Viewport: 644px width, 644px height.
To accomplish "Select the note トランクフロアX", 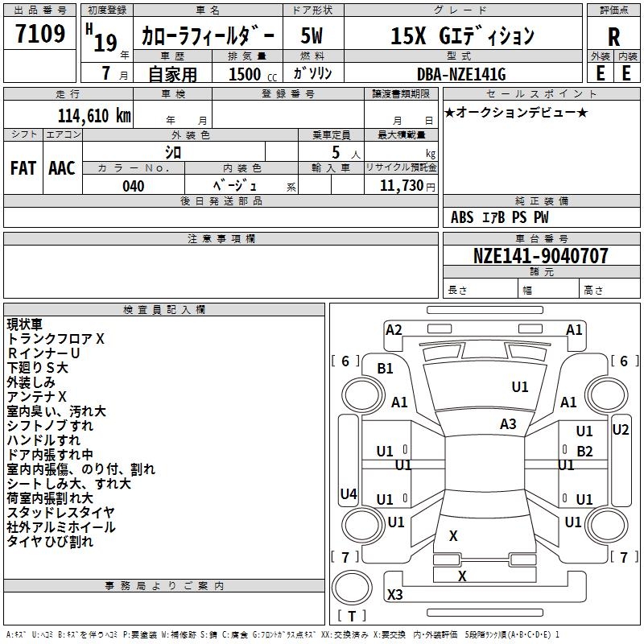I will pyautogui.click(x=56, y=339).
